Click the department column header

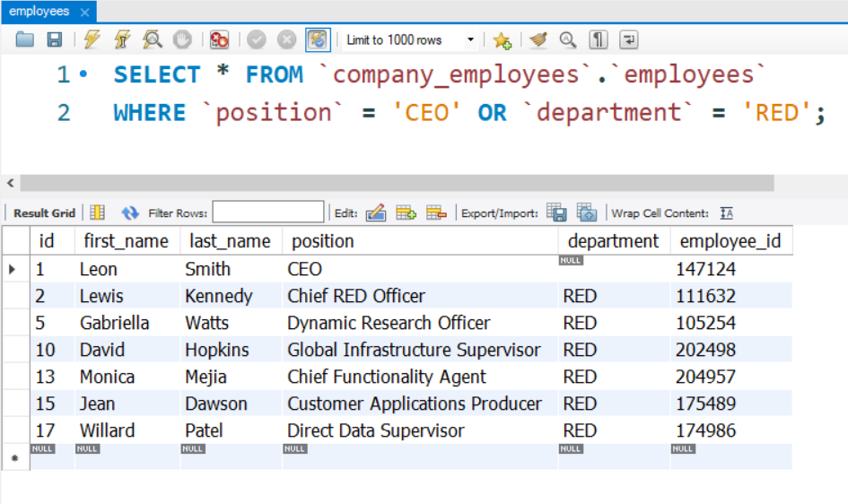click(x=614, y=241)
